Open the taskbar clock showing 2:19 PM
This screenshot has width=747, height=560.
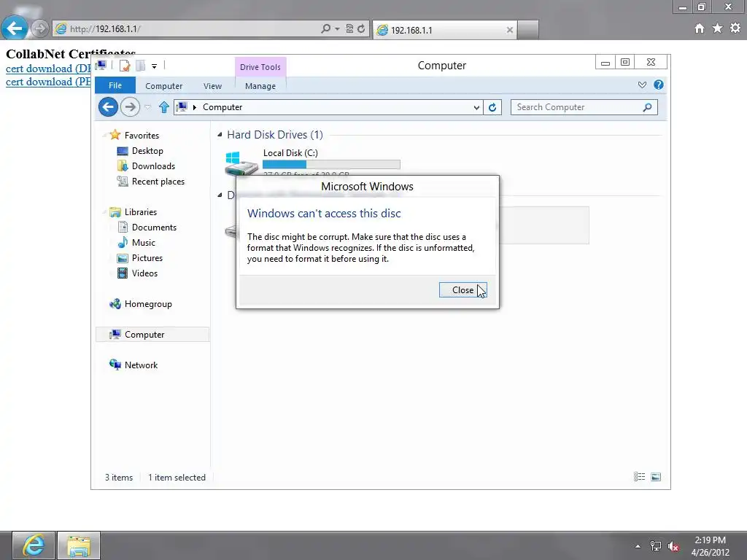tap(710, 546)
